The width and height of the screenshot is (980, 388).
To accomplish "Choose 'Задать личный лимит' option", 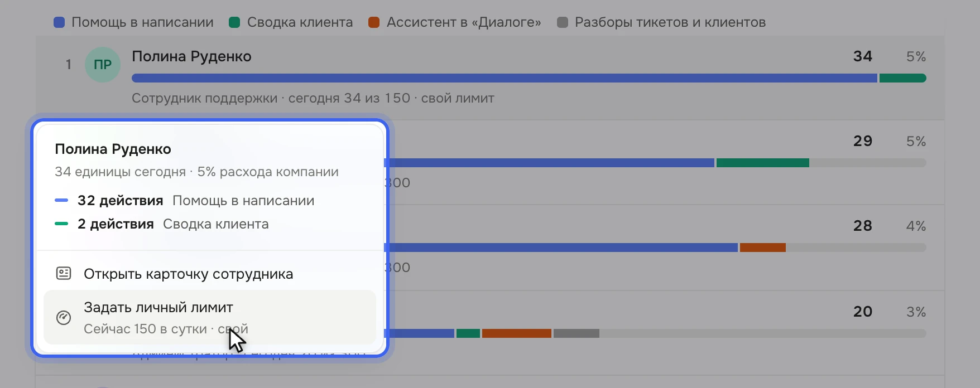I will pyautogui.click(x=210, y=317).
